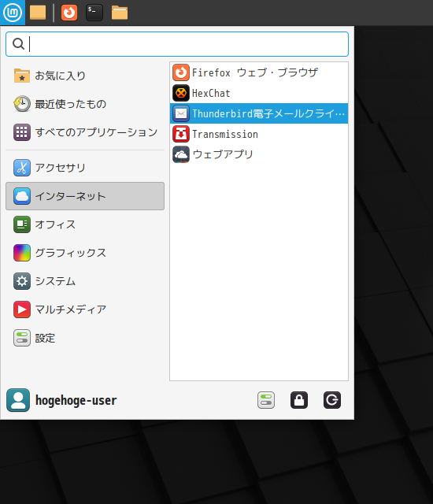Image resolution: width=433 pixels, height=504 pixels.
Task: Click the search magnifier icon
Action: pyautogui.click(x=18, y=44)
